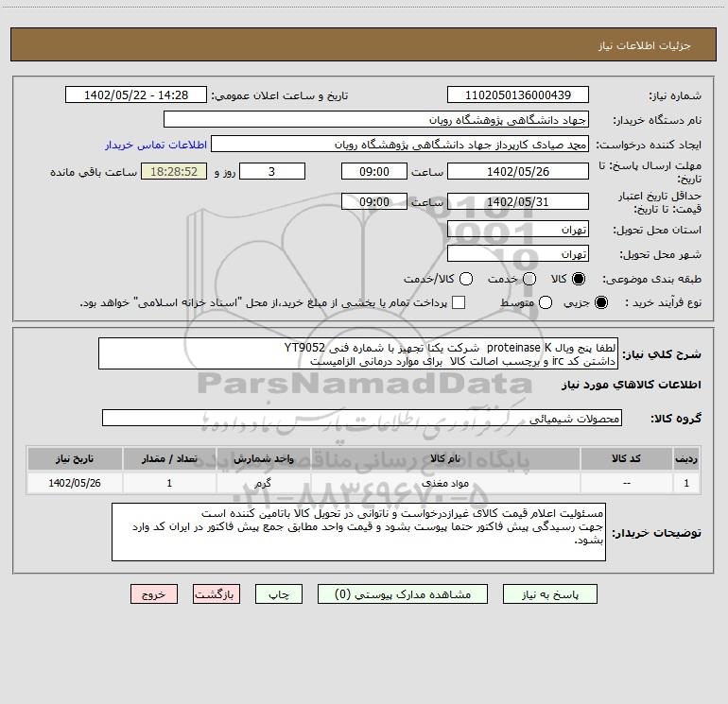Toggle the اسناد خزانه اسلامی payment checkbox
This screenshot has height=704, width=728.
[459, 302]
